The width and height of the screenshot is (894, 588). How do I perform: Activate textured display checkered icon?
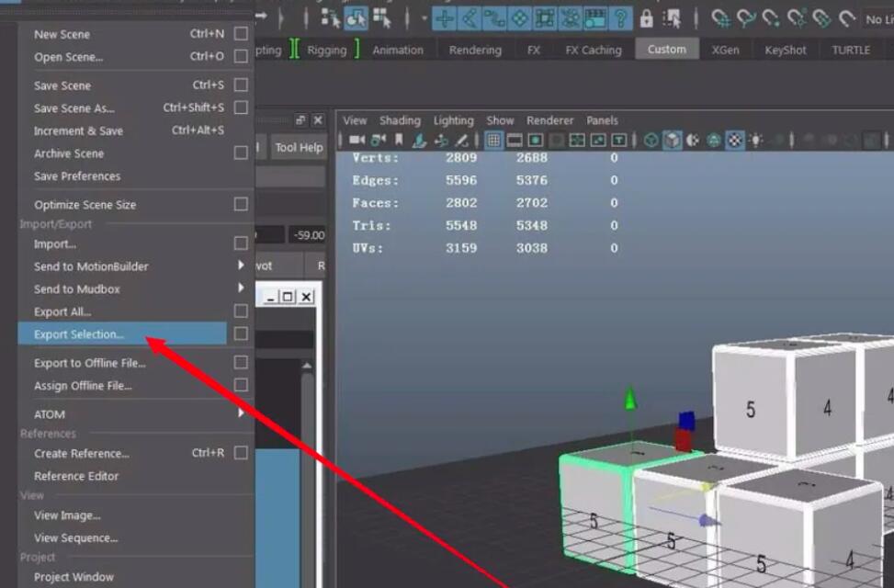734,140
